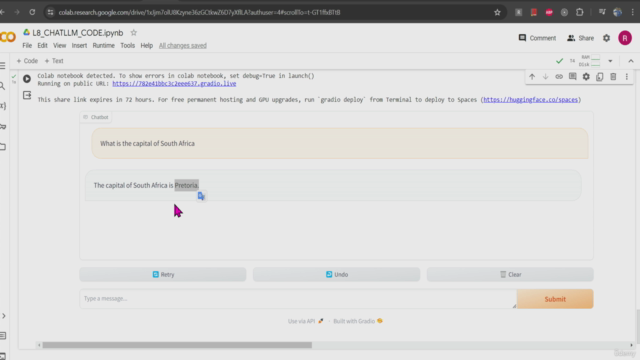Open more cell actions menu

pyautogui.click(x=627, y=77)
